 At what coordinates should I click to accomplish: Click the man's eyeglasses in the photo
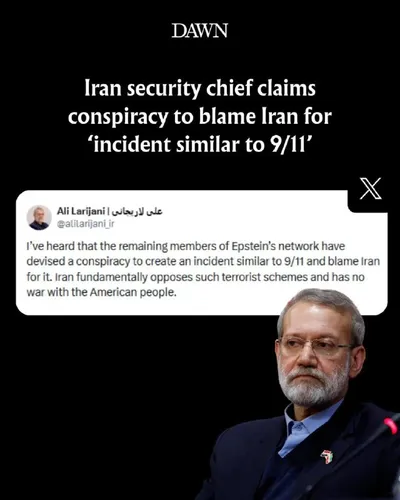[x=315, y=347]
